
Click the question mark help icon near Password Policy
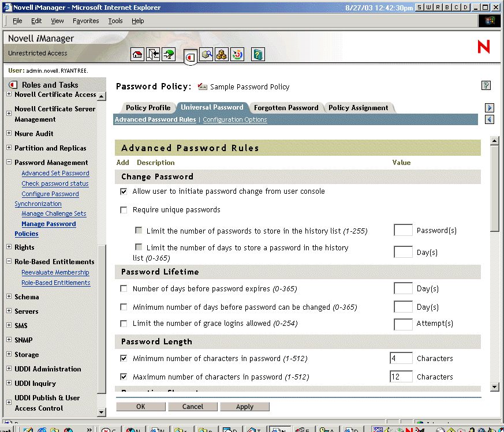click(486, 85)
